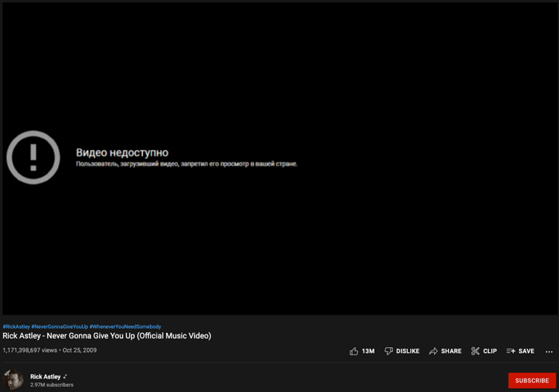Click the save-to-playlist plus icon

[511, 351]
